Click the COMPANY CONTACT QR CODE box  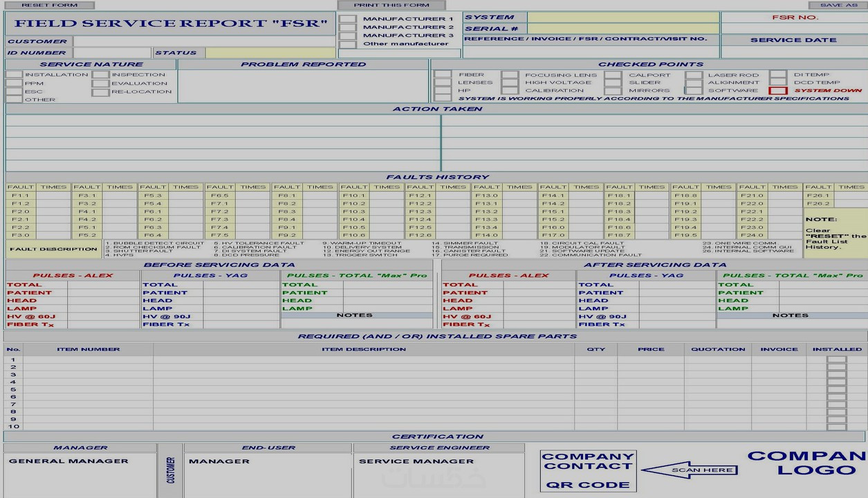click(588, 470)
